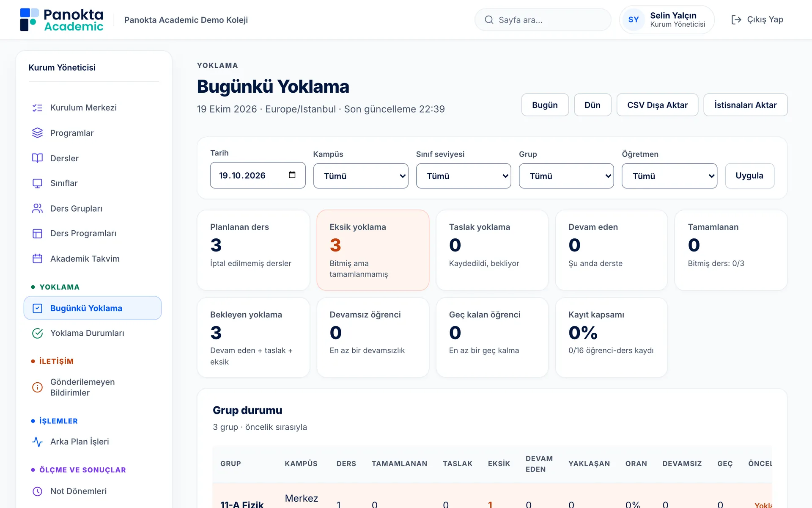Expand the Öğretmen filter dropdown
Screen dimensions: 812x508
click(669, 176)
